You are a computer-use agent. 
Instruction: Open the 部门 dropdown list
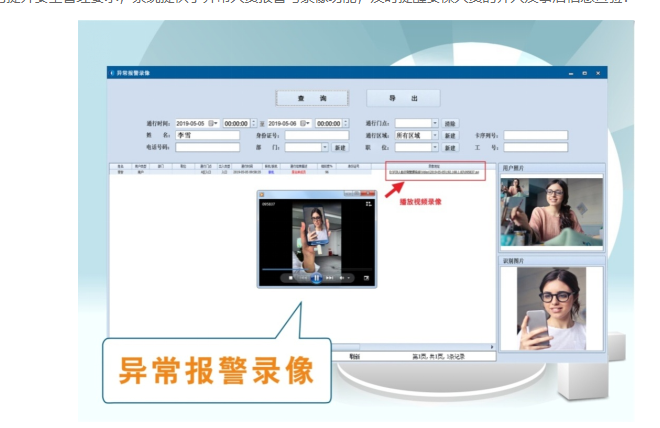point(324,147)
